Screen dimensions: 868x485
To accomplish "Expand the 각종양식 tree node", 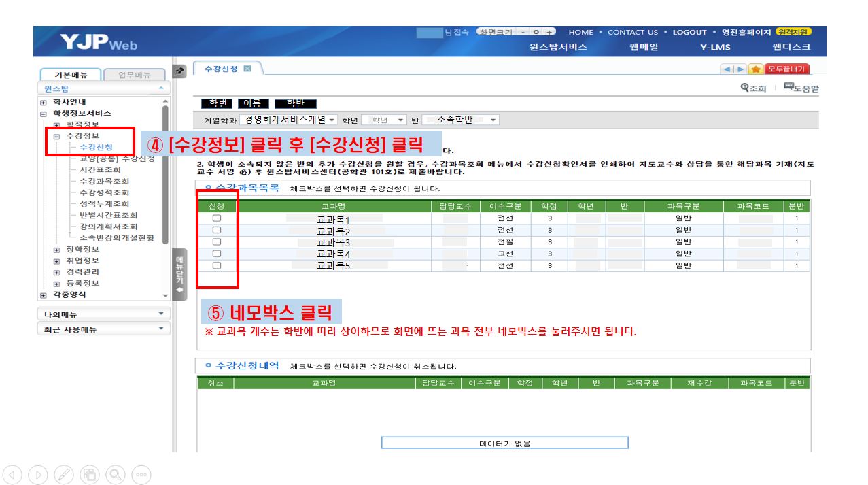I will [x=44, y=295].
